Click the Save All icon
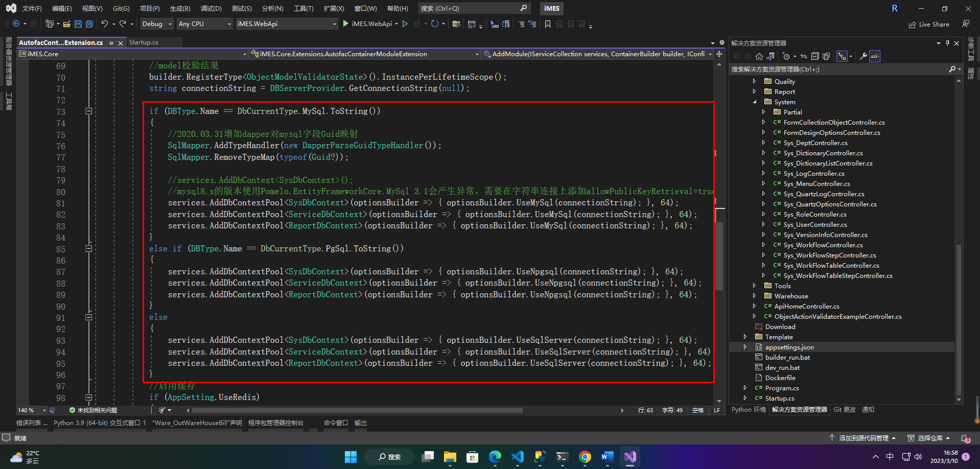980x469 pixels. (89, 24)
